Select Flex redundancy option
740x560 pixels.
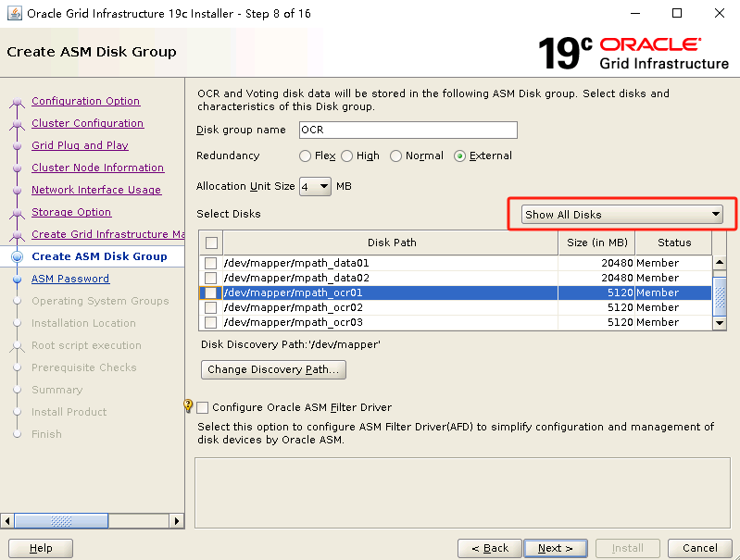(306, 156)
